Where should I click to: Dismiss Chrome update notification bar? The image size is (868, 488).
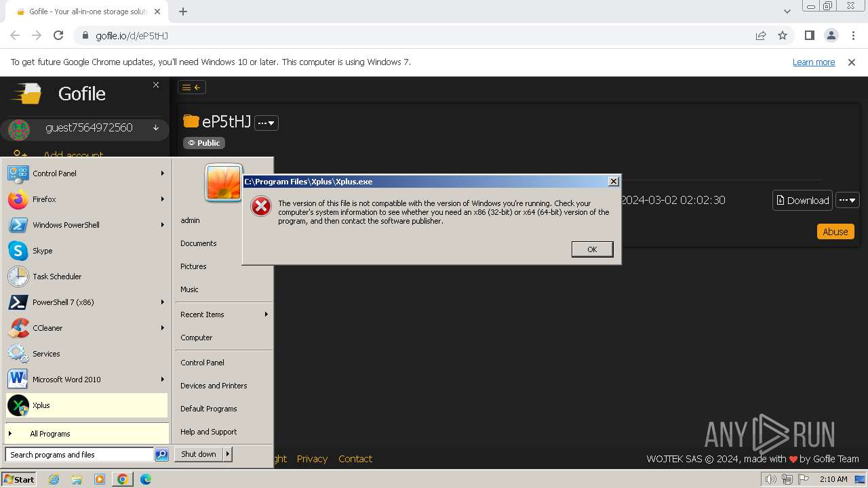click(x=852, y=62)
